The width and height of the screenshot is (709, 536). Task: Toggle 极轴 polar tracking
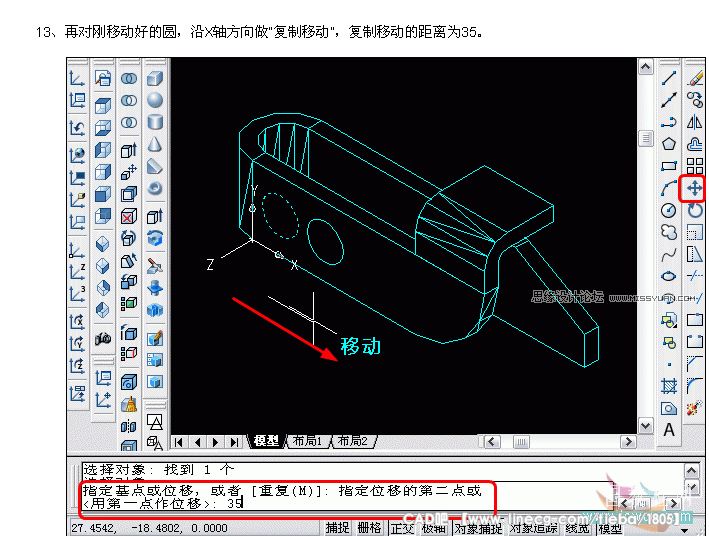434,527
